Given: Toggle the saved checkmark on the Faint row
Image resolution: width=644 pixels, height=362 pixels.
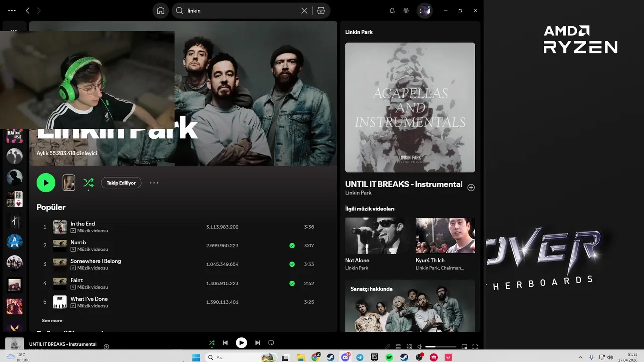Looking at the screenshot, I should click(292, 283).
